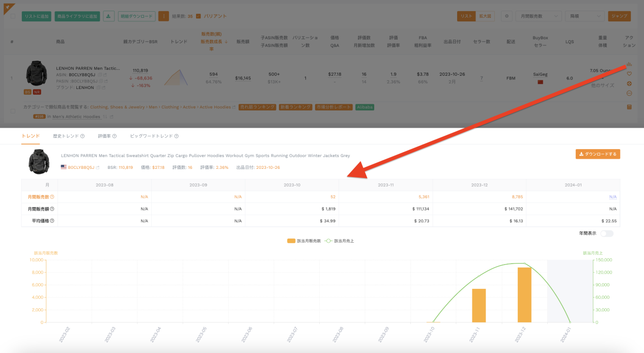
Task: Tick the select-all checkbox at top left
Action: click(x=13, y=16)
